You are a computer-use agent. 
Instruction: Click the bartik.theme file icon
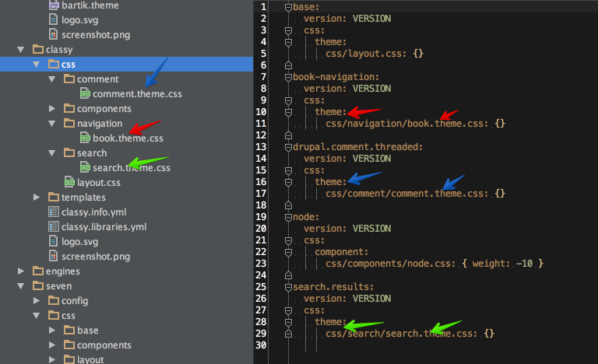point(54,5)
